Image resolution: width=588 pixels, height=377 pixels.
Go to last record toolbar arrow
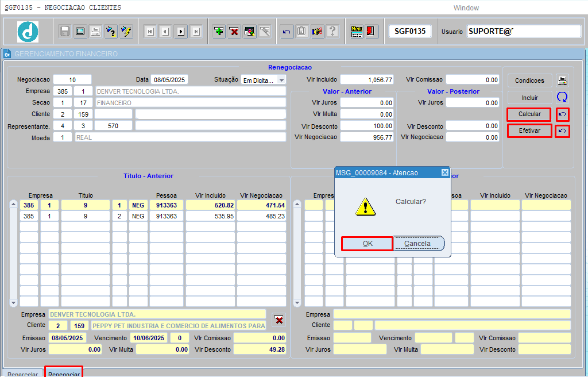pos(196,32)
